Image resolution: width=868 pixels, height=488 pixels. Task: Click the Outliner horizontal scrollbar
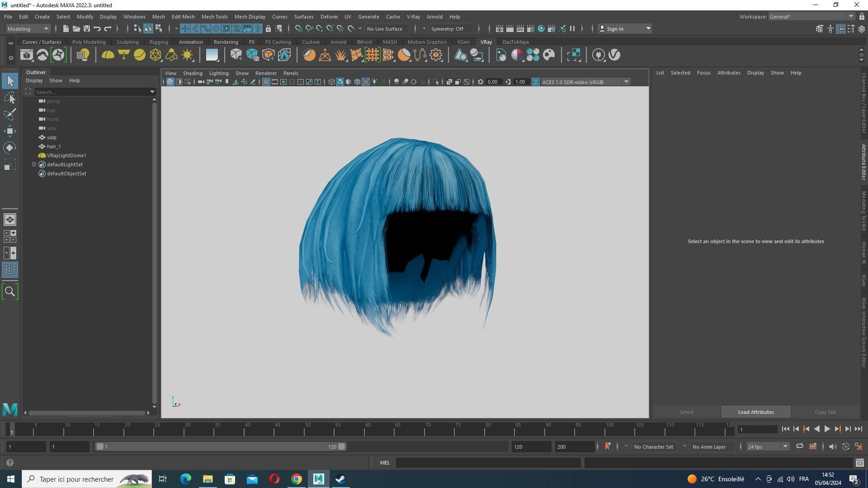coord(87,413)
